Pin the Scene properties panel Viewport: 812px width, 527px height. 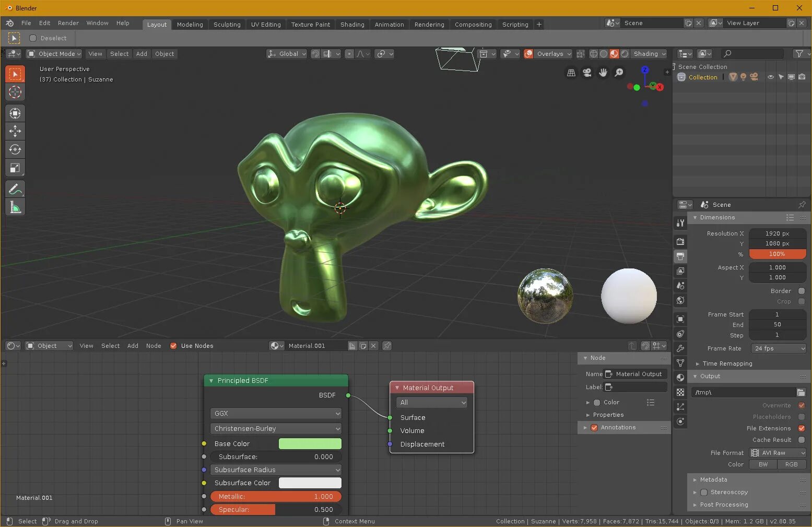pos(802,205)
